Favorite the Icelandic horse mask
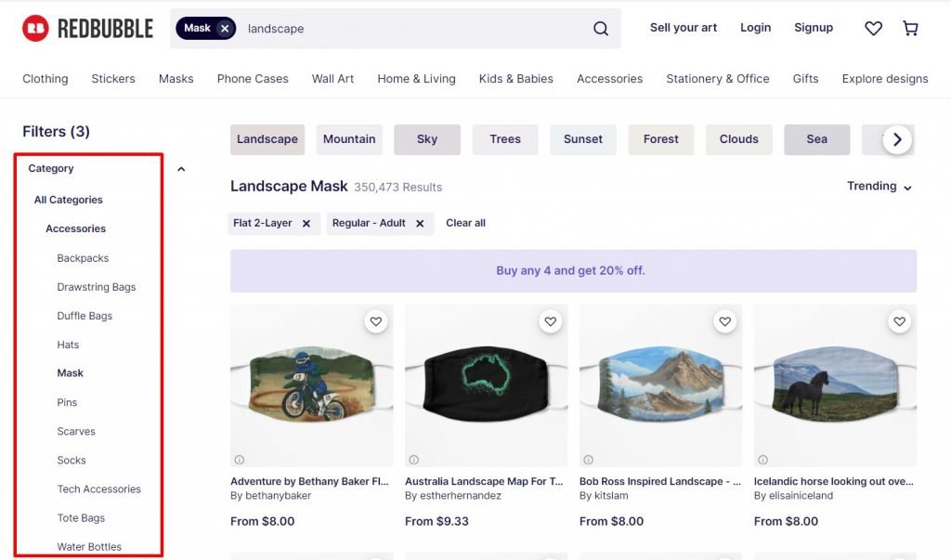The width and height of the screenshot is (951, 560). [900, 321]
